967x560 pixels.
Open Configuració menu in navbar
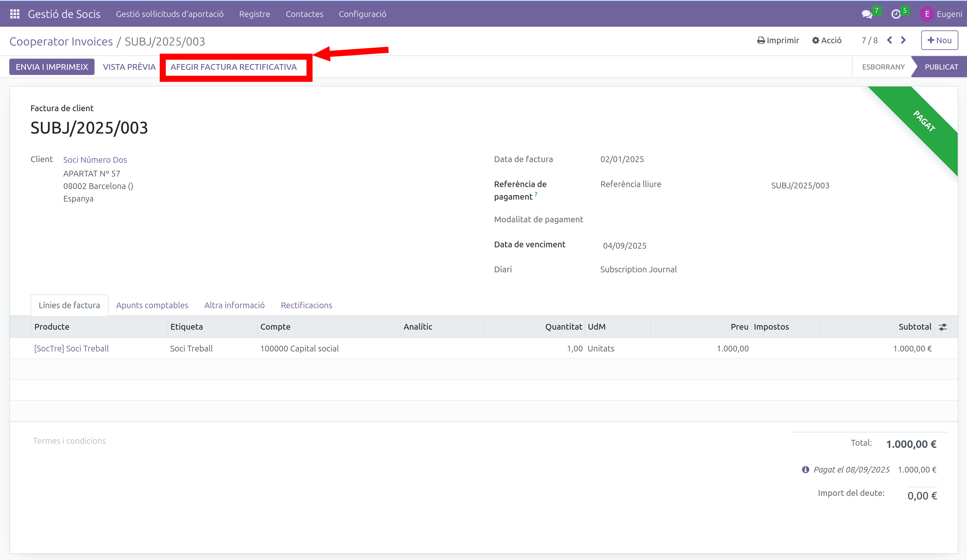pyautogui.click(x=362, y=14)
